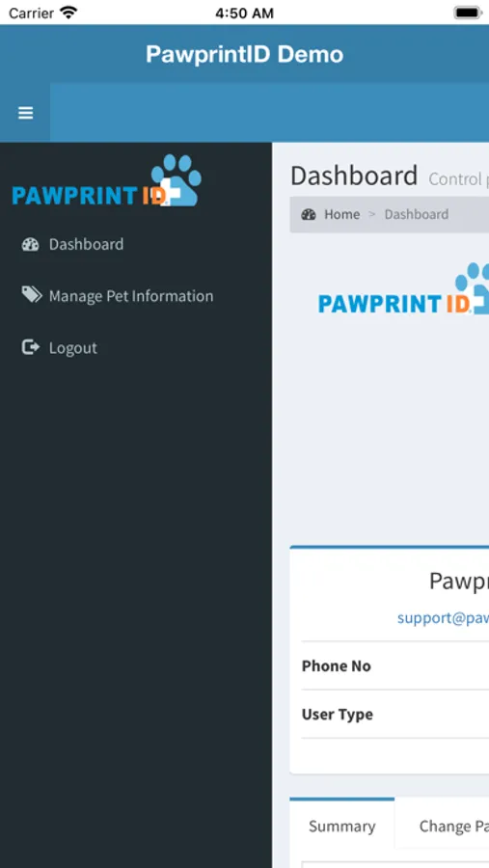This screenshot has height=868, width=489.
Task: Click the Dashboard gauge icon in sidebar
Action: click(x=30, y=244)
